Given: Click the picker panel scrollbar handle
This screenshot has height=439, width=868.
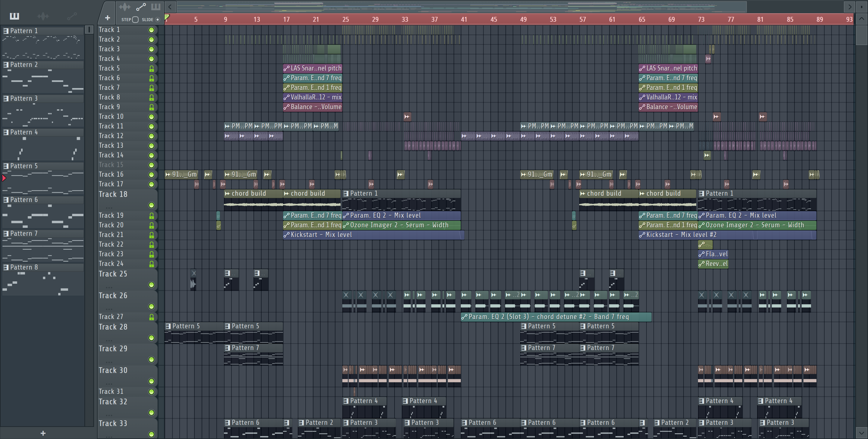Looking at the screenshot, I should [x=89, y=30].
